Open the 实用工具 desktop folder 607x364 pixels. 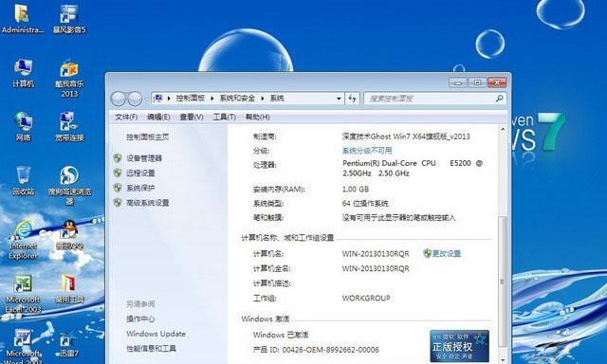(69, 288)
